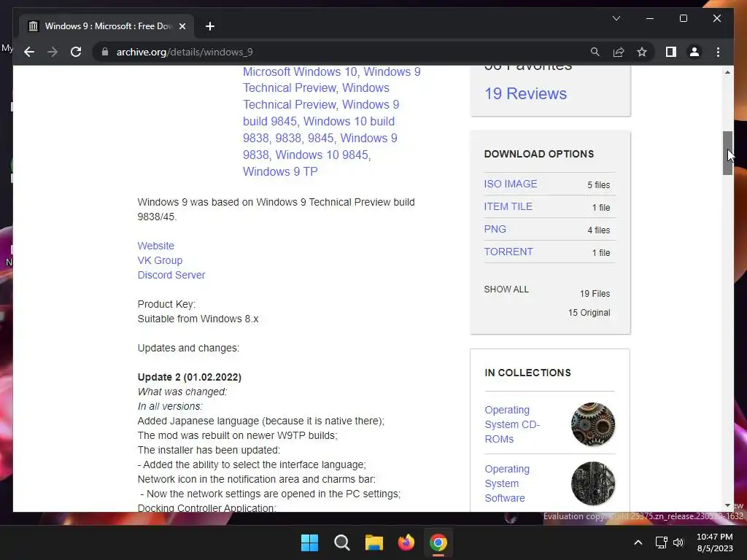Open the Website link
The width and height of the screenshot is (747, 560).
[156, 246]
